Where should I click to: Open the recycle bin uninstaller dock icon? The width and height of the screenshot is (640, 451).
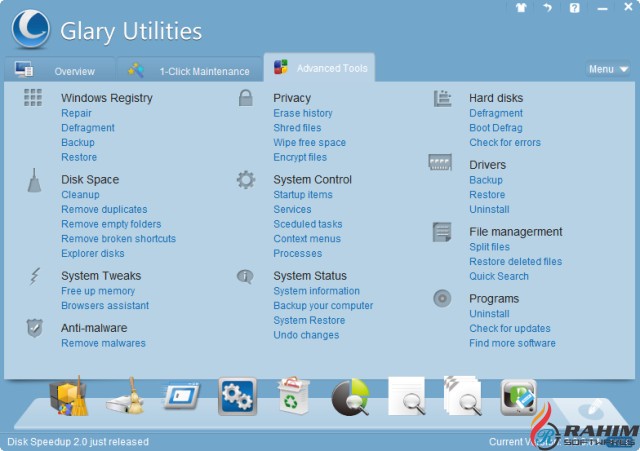click(293, 395)
